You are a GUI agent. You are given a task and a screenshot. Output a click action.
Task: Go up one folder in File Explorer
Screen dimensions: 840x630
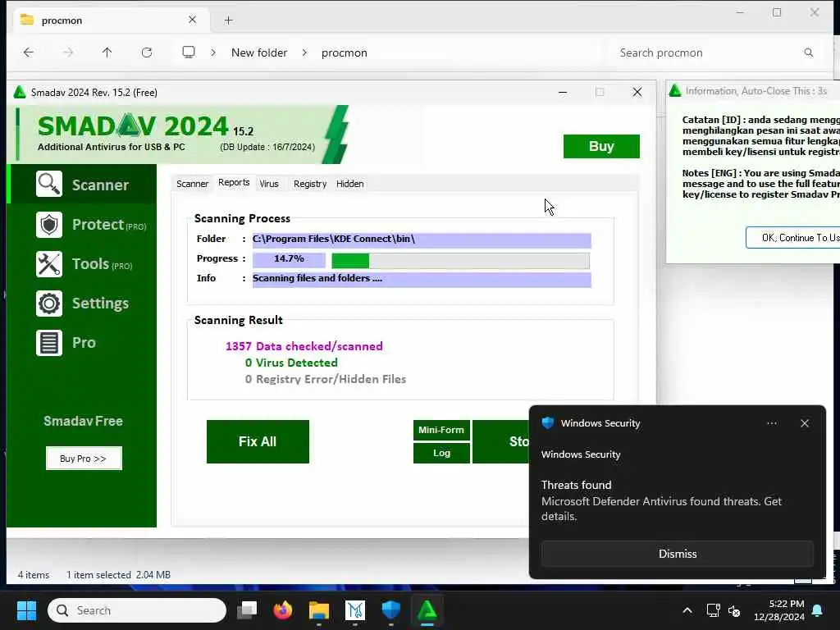[x=107, y=52]
